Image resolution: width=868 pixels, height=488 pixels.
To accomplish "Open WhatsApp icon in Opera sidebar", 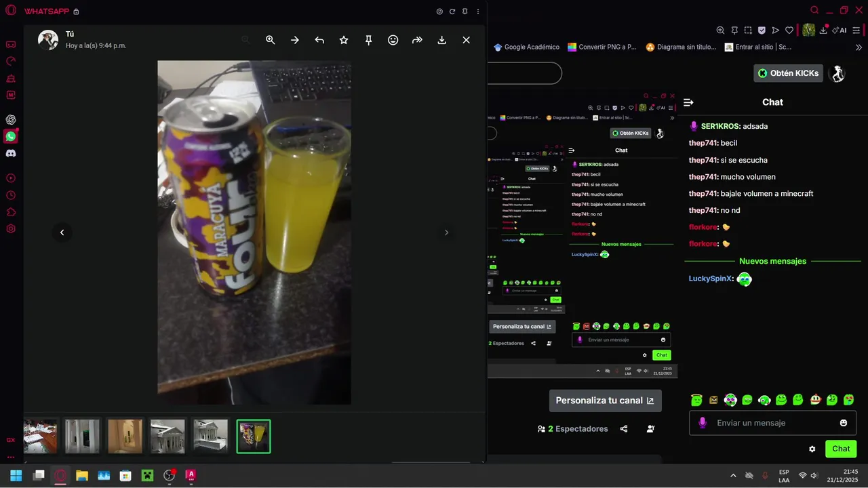I will click(x=11, y=136).
